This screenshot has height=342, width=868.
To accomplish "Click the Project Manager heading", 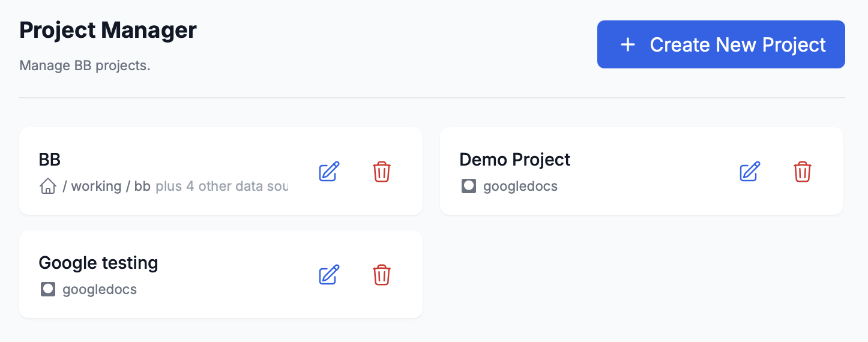I will (x=108, y=30).
